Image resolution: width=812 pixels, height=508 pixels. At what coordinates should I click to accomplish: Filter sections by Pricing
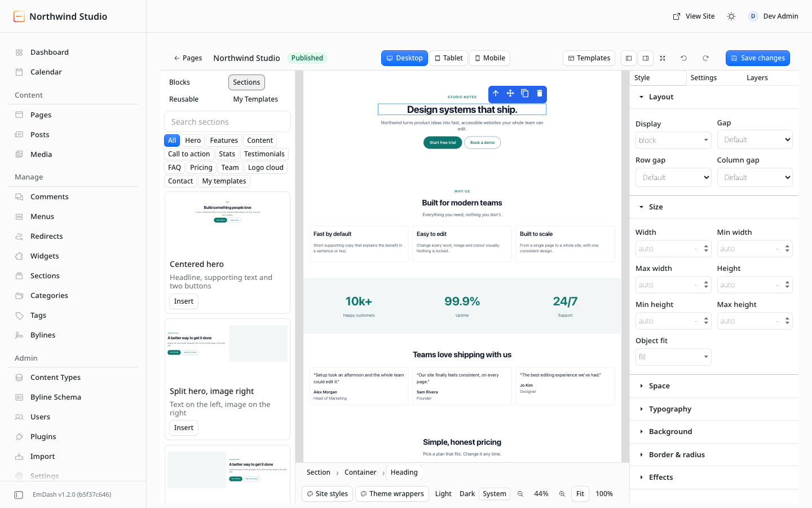click(201, 168)
